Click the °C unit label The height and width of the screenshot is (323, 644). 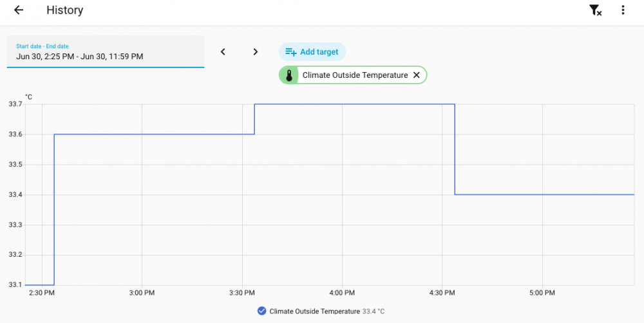28,97
